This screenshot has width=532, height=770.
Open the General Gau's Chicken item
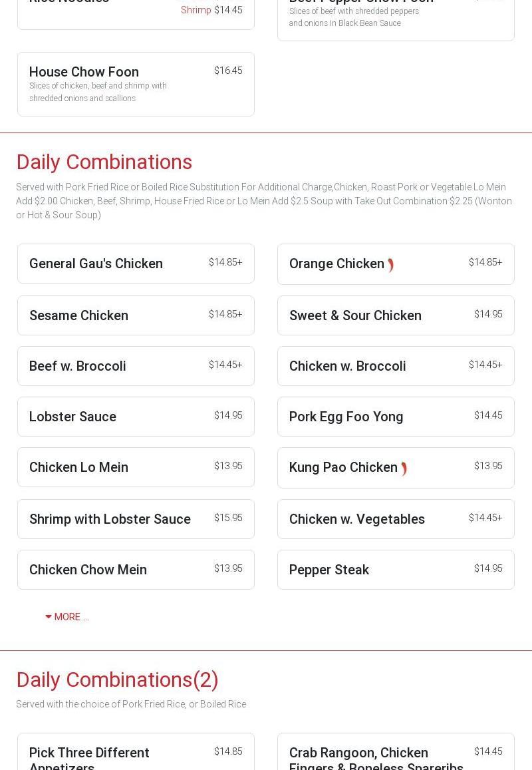pos(136,264)
